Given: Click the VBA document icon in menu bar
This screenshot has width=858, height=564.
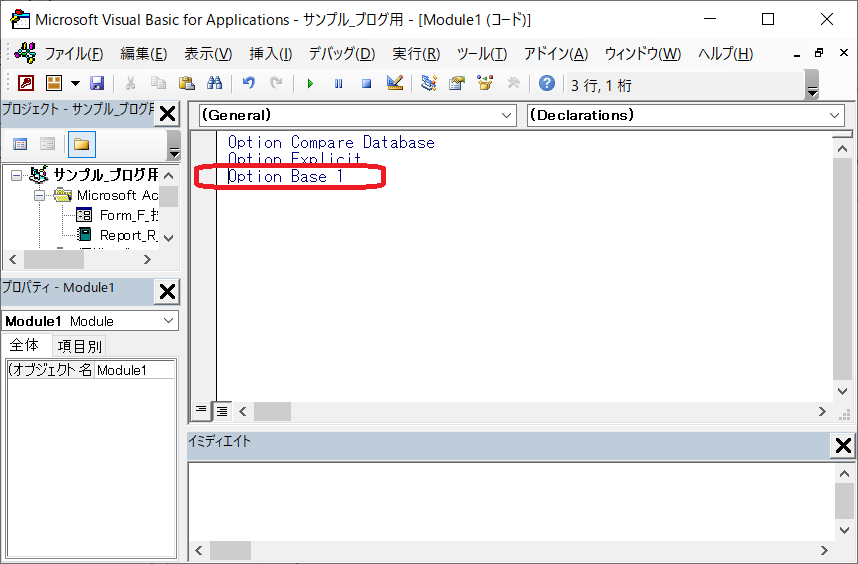Looking at the screenshot, I should 25,53.
